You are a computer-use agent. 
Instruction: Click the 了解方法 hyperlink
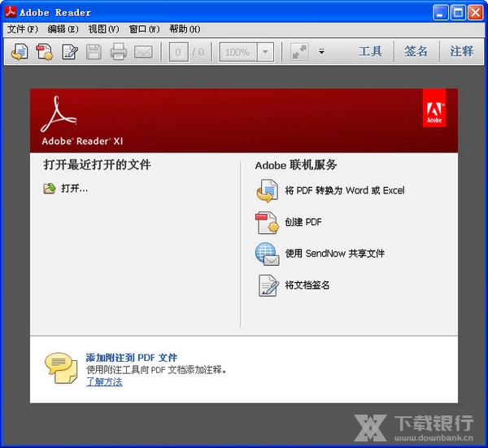(x=104, y=381)
